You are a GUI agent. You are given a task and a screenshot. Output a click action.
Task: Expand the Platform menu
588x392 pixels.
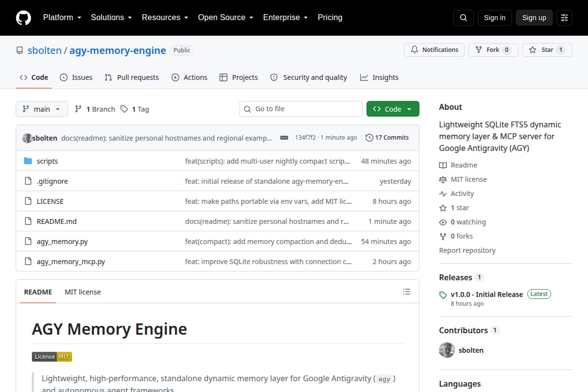(62, 18)
